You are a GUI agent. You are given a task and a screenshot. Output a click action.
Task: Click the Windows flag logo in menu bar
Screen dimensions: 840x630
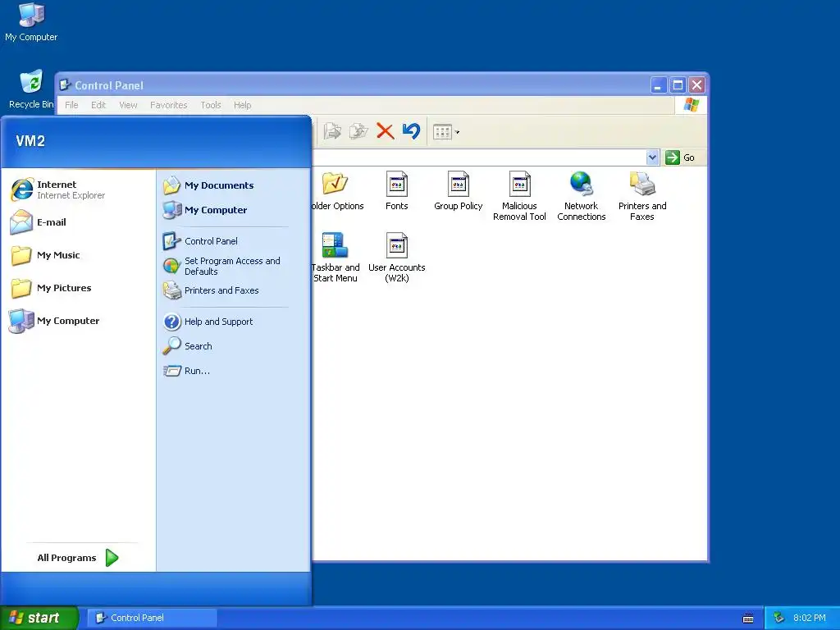(691, 105)
